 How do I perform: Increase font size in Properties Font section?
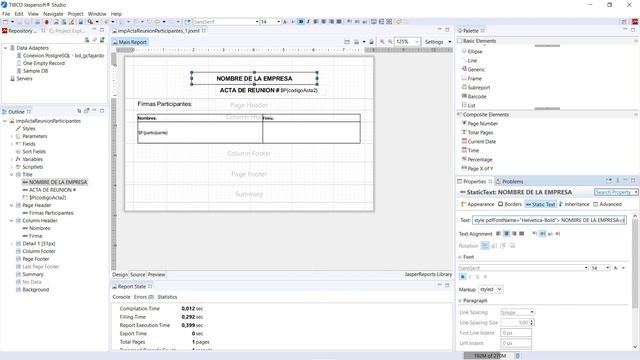(616, 268)
